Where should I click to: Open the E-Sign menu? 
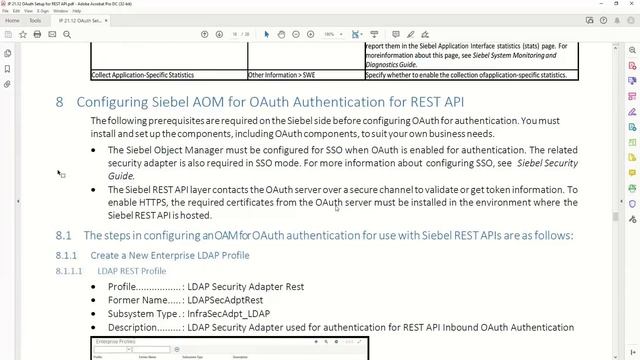coord(43,11)
